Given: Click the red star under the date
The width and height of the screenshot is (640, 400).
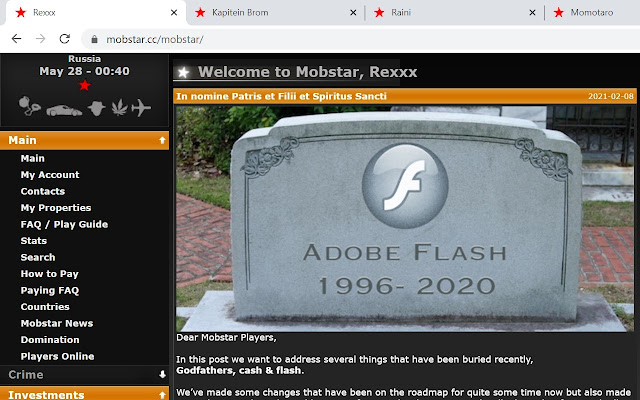Looking at the screenshot, I should click(x=84, y=85).
